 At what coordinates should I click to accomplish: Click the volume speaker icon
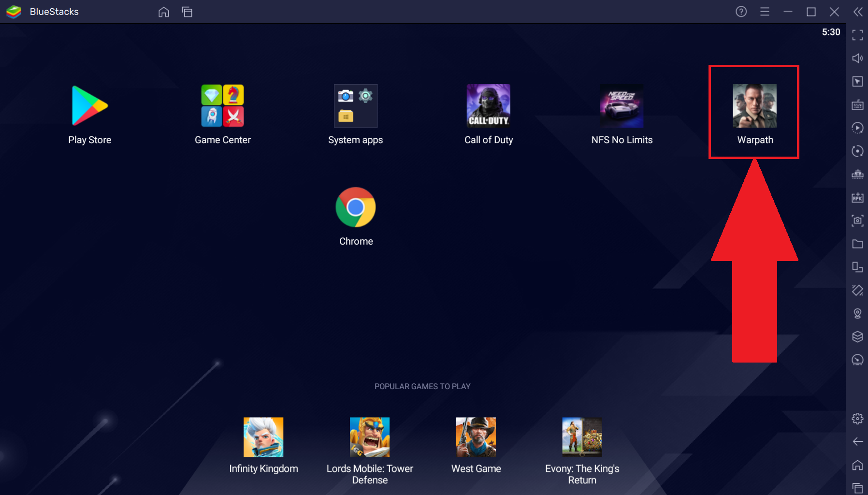[857, 58]
